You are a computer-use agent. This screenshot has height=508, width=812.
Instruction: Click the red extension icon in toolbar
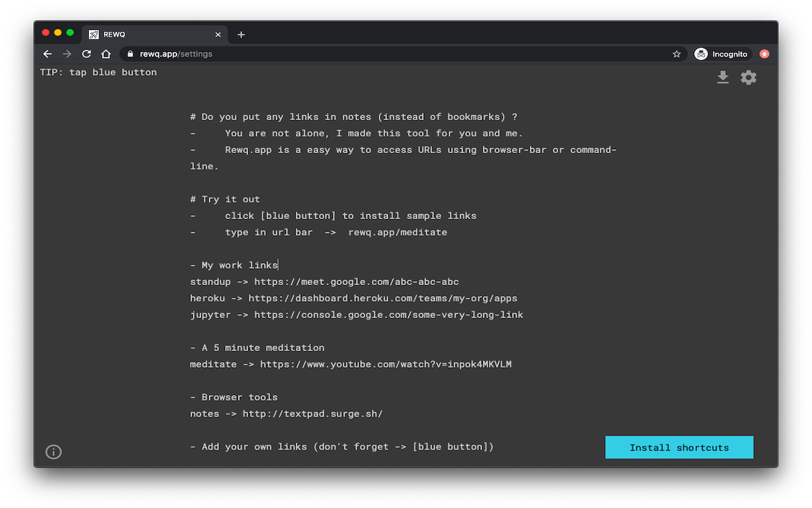pos(764,54)
